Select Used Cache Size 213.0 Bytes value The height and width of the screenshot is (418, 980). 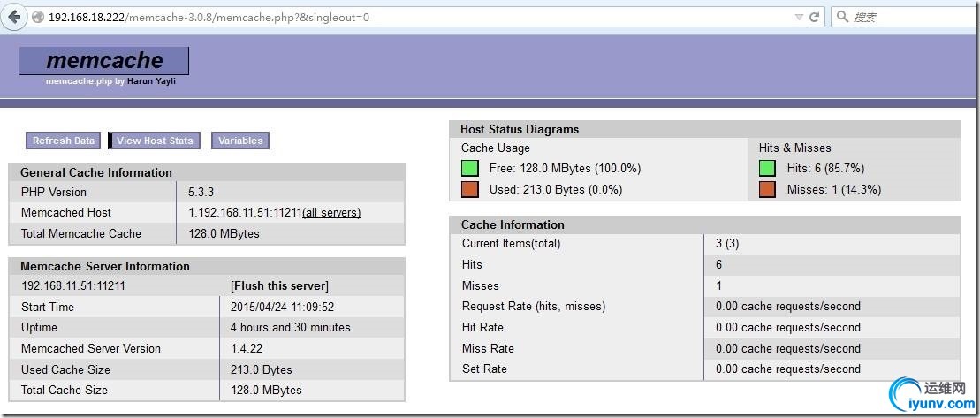[262, 370]
